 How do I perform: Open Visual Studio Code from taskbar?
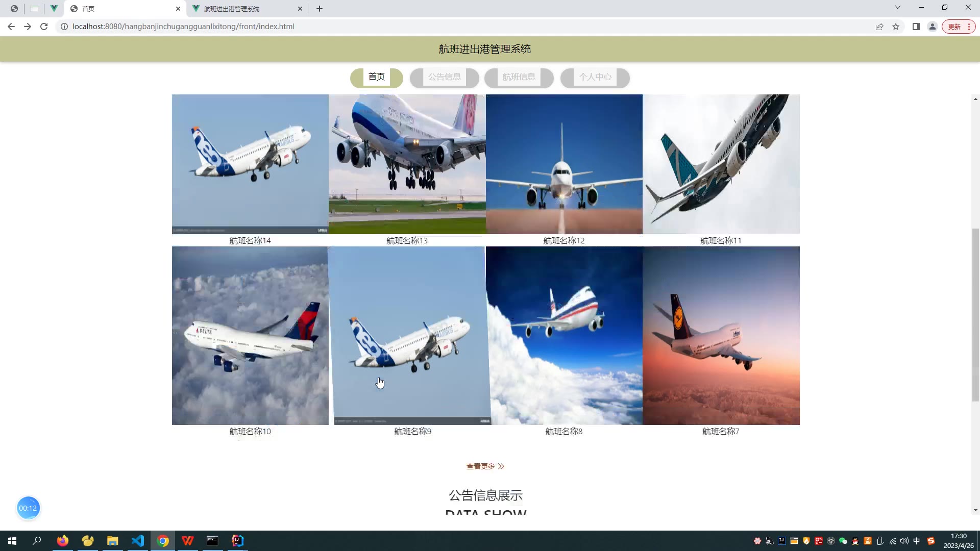click(138, 541)
